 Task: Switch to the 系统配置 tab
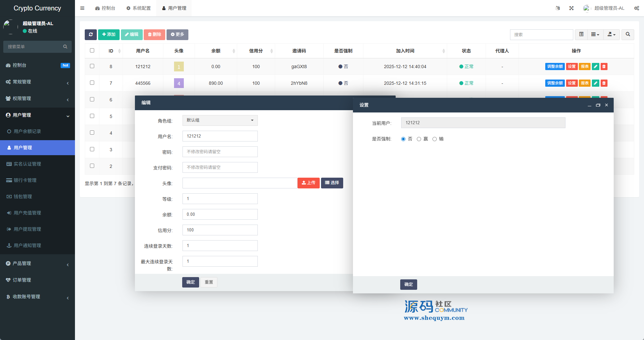coord(139,8)
